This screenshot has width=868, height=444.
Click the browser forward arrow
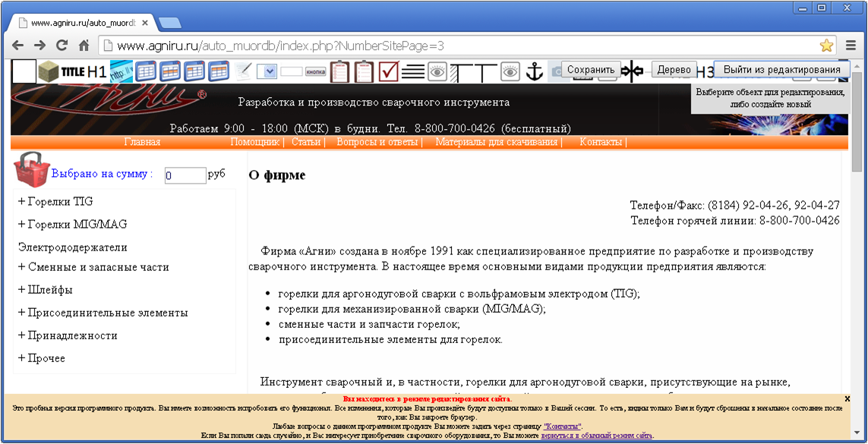click(39, 46)
